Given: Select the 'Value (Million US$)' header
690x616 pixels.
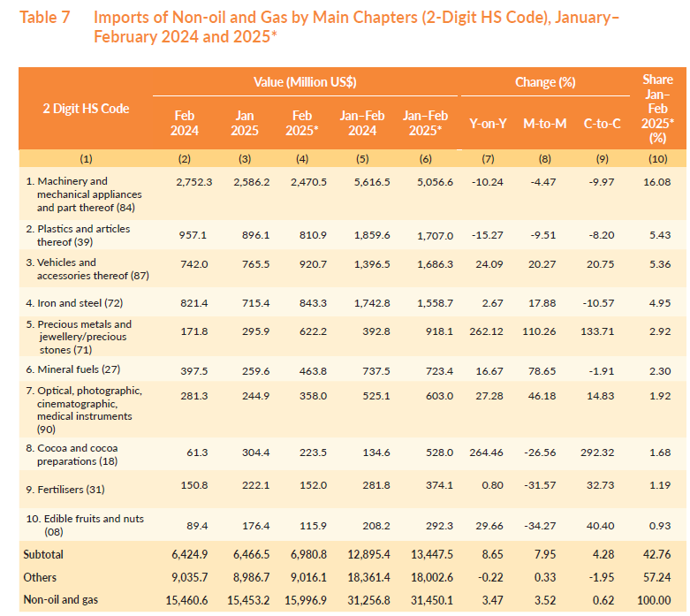Looking at the screenshot, I should [x=306, y=82].
